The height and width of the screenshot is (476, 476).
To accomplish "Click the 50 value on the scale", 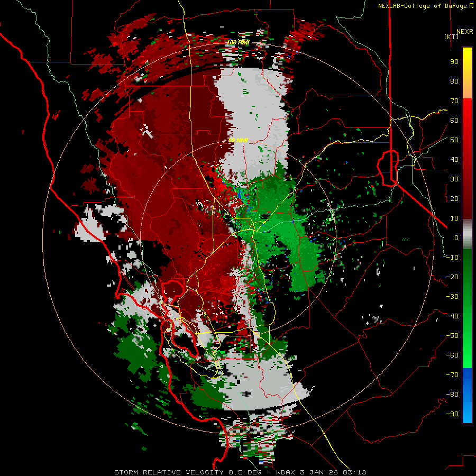I will pos(454,140).
